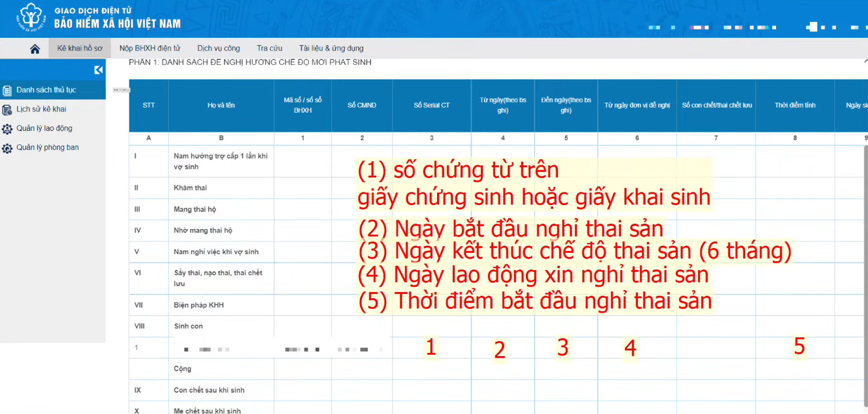
Task: Click the Lịch sử kê khai icon
Action: coord(7,110)
